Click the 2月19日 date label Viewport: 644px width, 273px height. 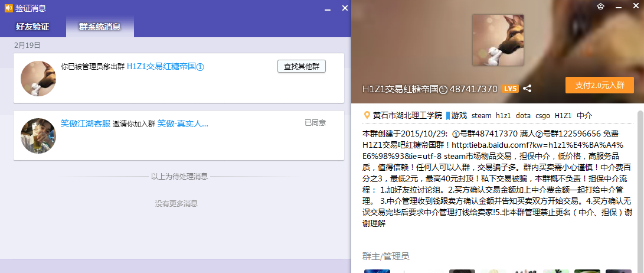[27, 45]
